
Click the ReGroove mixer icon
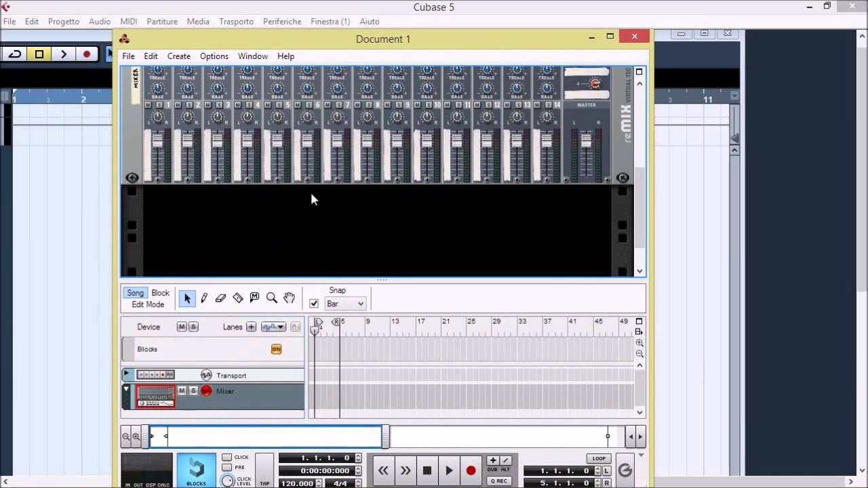tap(625, 470)
